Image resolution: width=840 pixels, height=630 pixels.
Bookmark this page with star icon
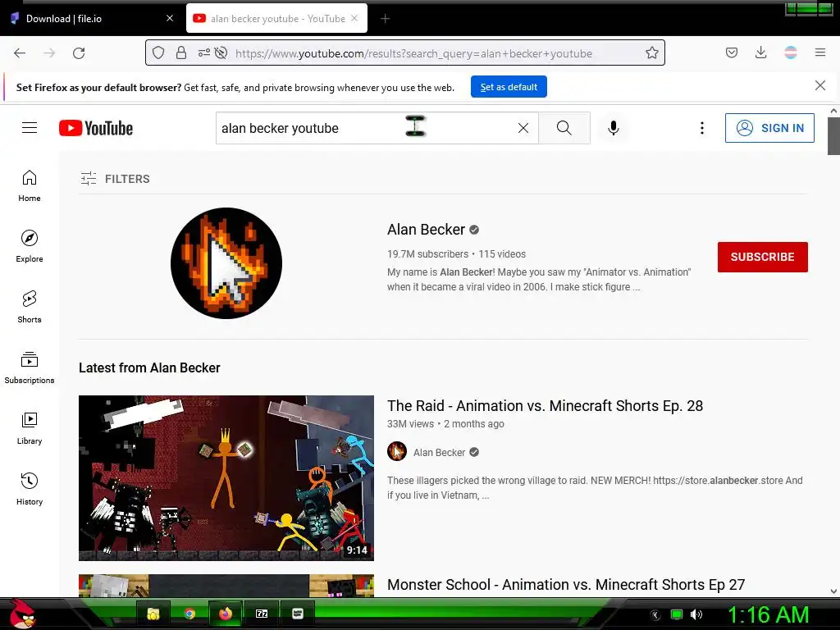click(x=652, y=52)
